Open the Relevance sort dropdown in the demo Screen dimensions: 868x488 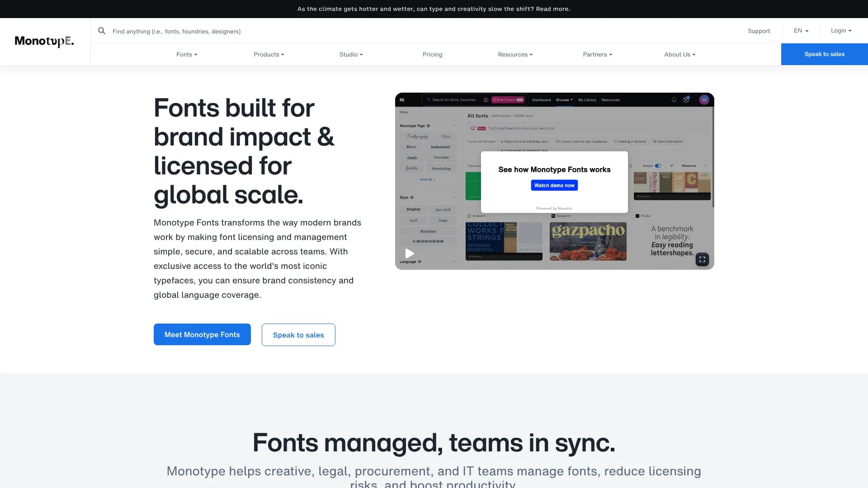pos(694,166)
